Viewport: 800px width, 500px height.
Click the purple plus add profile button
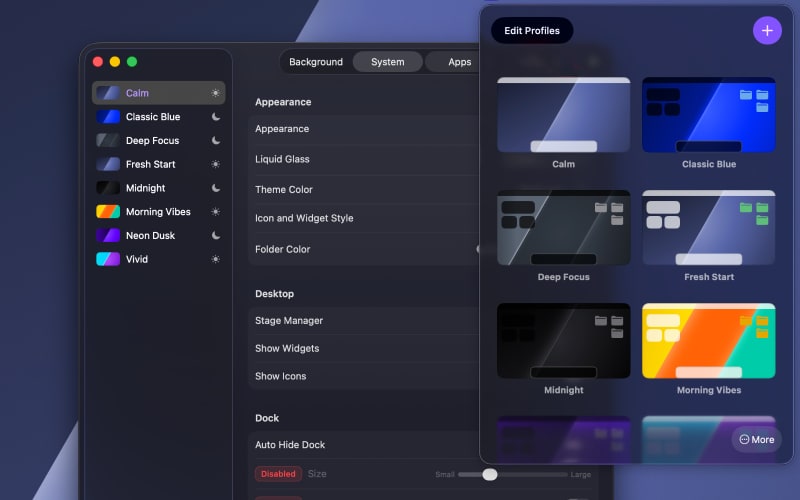(767, 30)
